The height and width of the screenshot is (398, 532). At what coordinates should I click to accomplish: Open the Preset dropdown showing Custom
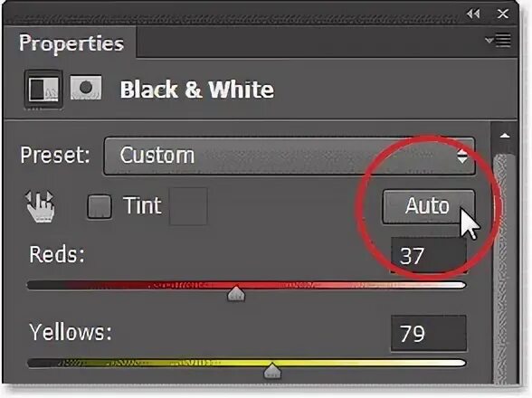click(x=290, y=156)
